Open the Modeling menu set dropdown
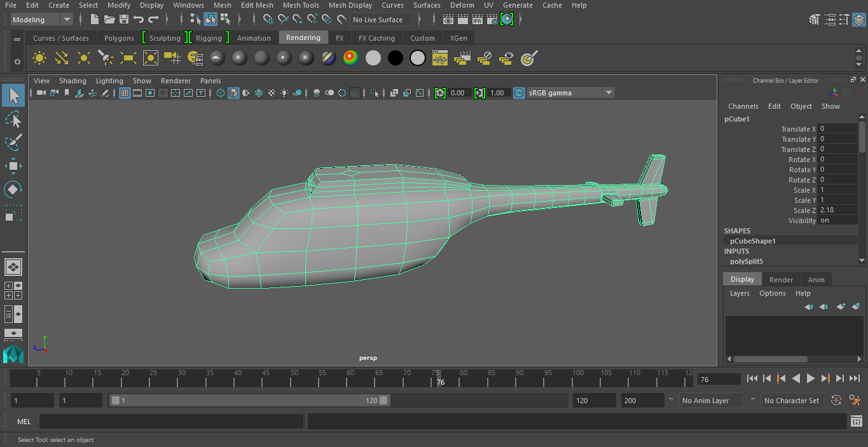The width and height of the screenshot is (868, 447). point(42,20)
